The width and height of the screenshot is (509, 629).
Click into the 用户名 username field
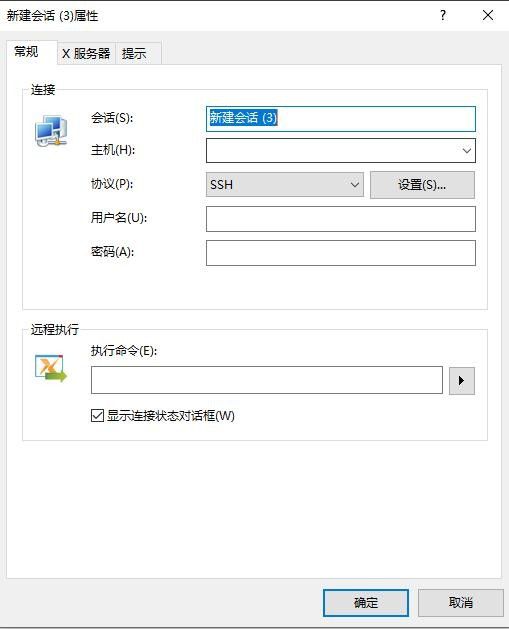[x=341, y=219]
